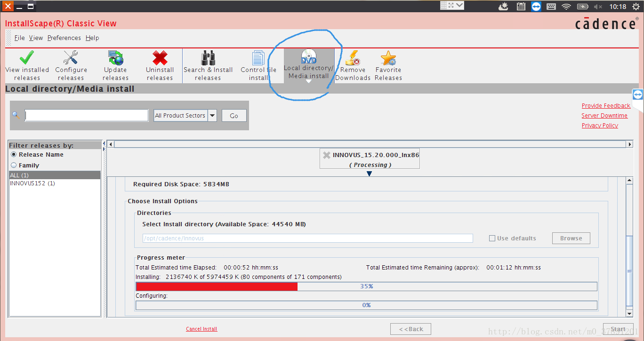The width and height of the screenshot is (644, 341).
Task: Open TeamViewer tray icon
Action: point(536,7)
